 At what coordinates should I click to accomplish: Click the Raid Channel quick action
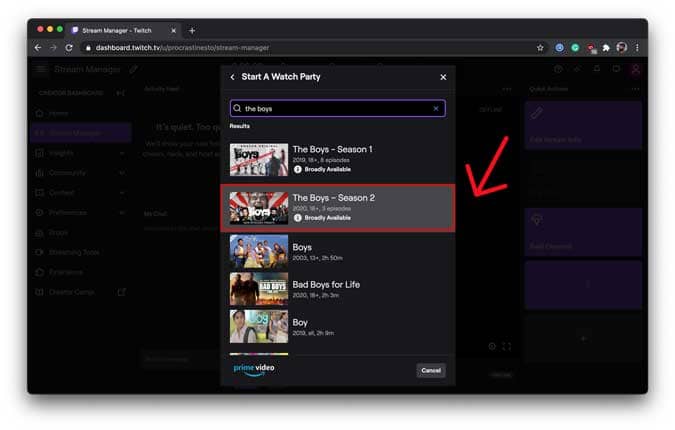[583, 232]
